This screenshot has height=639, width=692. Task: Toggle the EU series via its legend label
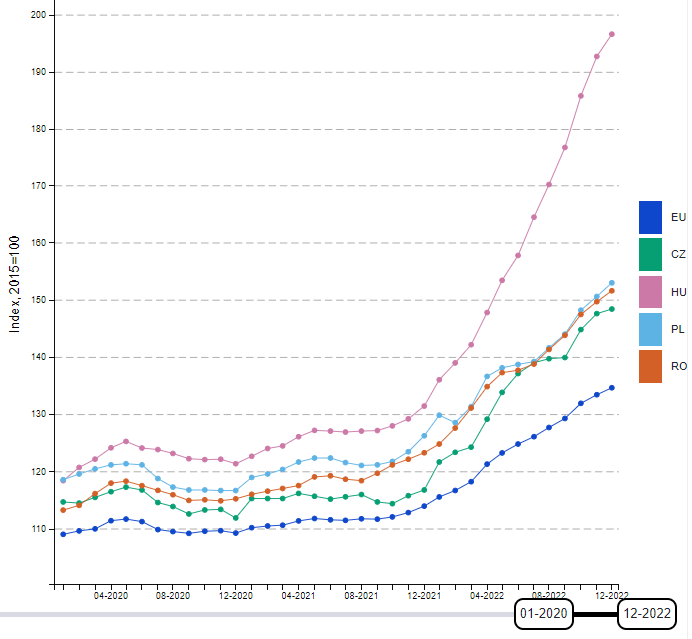pyautogui.click(x=678, y=217)
